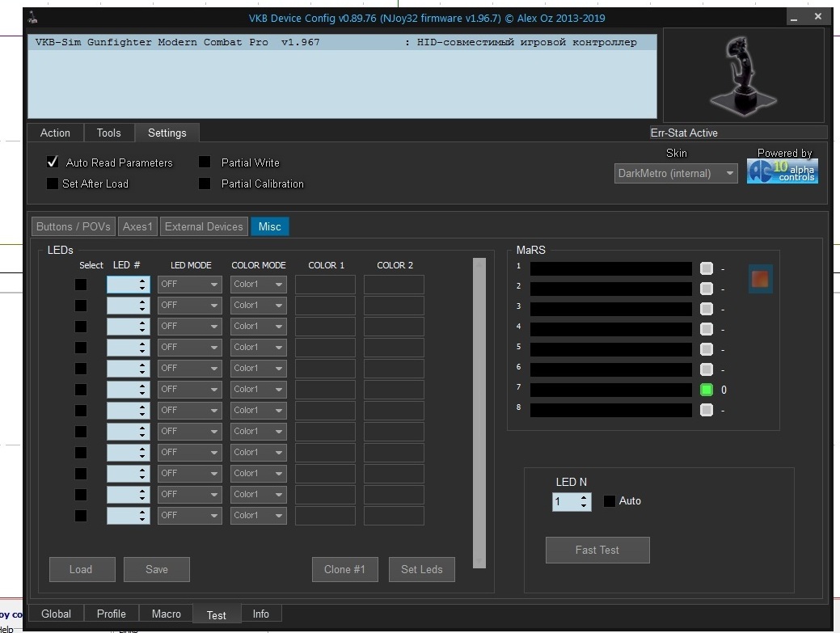Increase the LED N stepper value
Image resolution: width=840 pixels, height=633 pixels.
coord(584,497)
